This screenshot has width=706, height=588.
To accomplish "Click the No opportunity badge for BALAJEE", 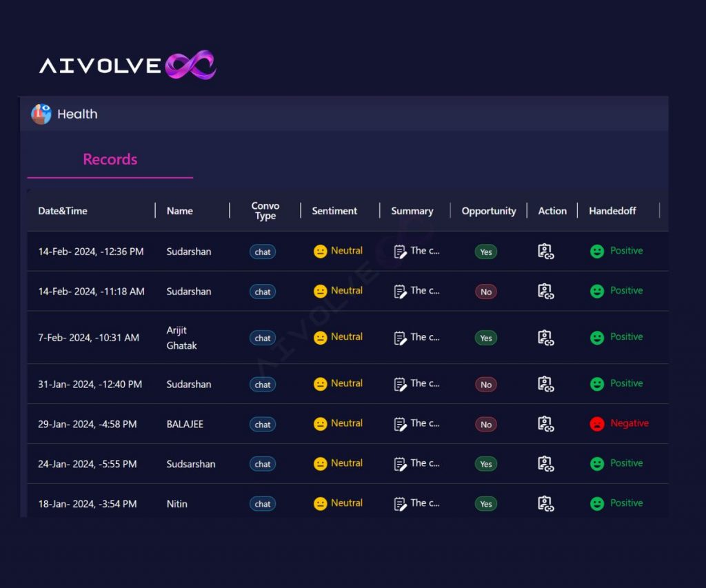I will [x=486, y=425].
